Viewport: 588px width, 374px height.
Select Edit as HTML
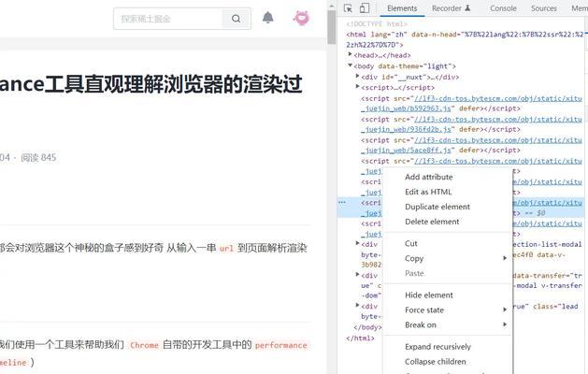pyautogui.click(x=448, y=192)
